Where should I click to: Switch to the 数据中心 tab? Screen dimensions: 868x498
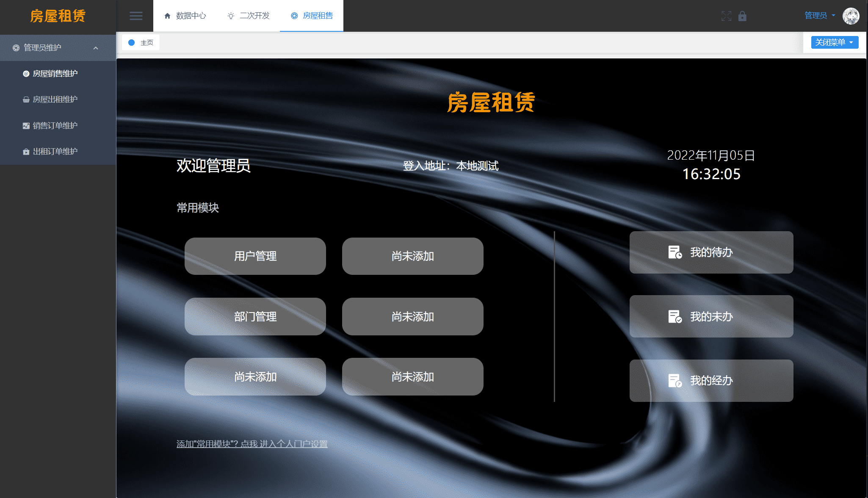190,16
